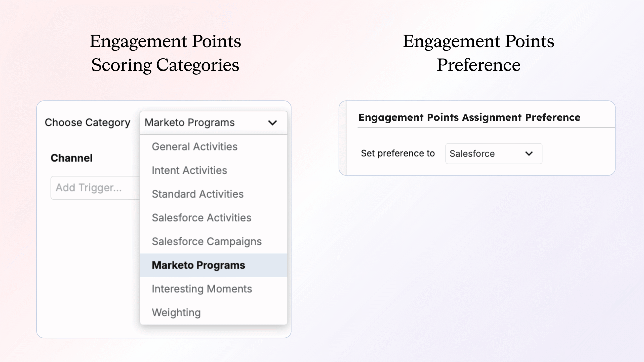This screenshot has height=362, width=644.
Task: Select Interesting Moments category
Action: point(202,289)
